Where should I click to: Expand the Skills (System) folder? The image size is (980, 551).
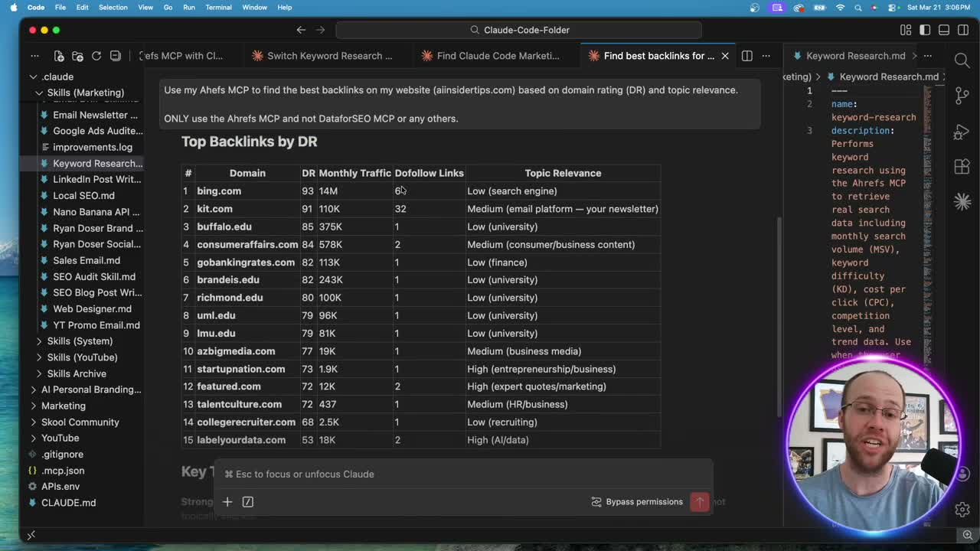point(80,341)
